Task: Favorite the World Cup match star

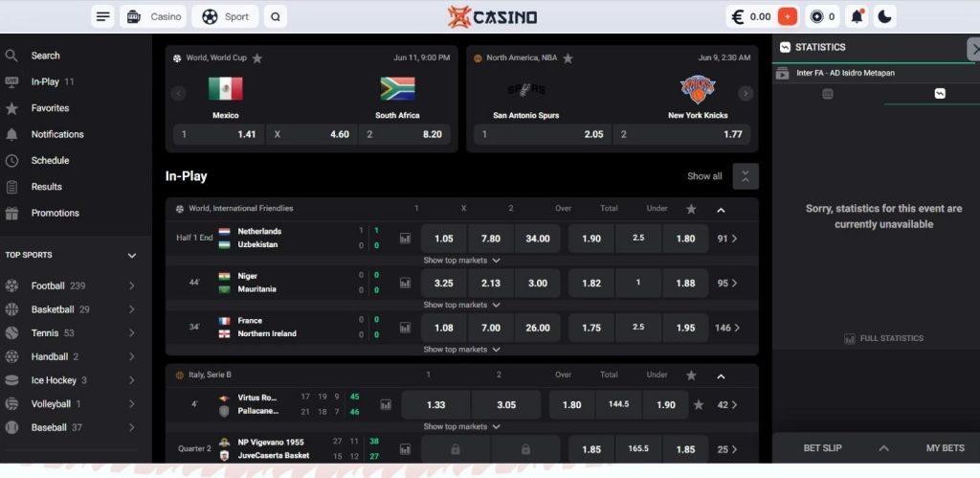Action: pos(256,58)
